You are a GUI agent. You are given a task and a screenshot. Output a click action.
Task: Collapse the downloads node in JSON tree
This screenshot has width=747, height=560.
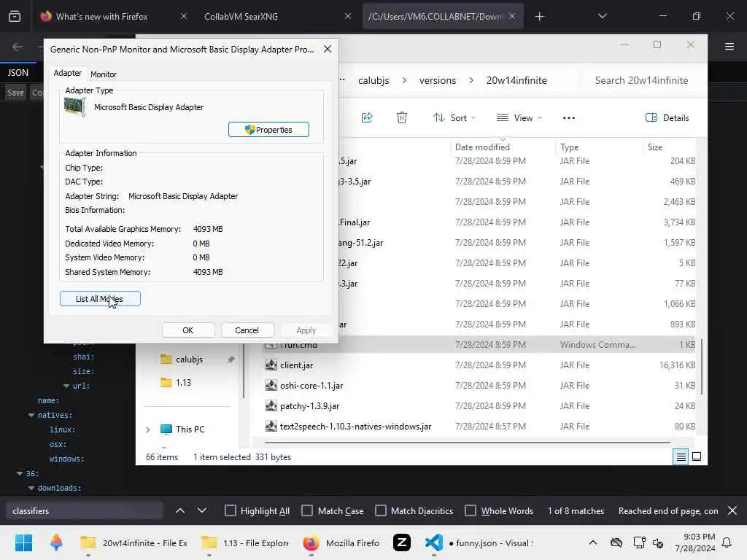coord(31,488)
